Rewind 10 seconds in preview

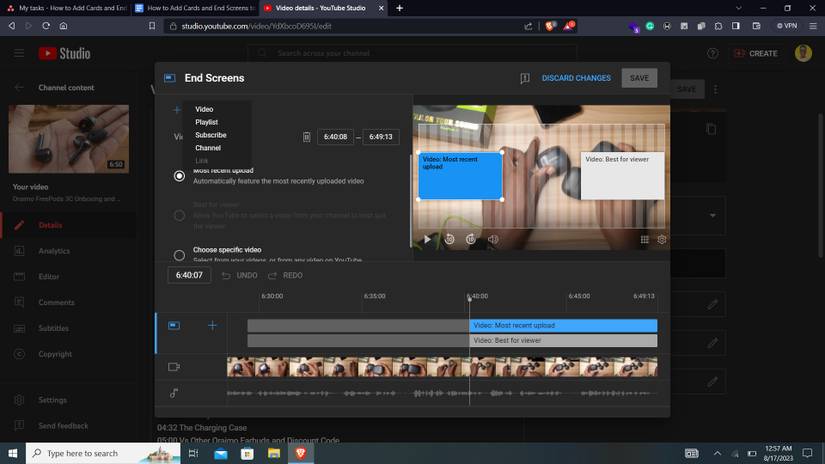449,239
